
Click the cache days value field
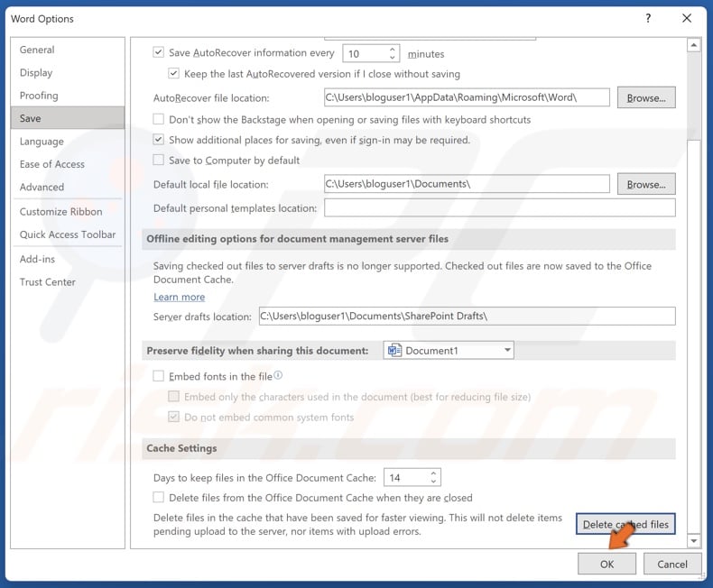(406, 478)
